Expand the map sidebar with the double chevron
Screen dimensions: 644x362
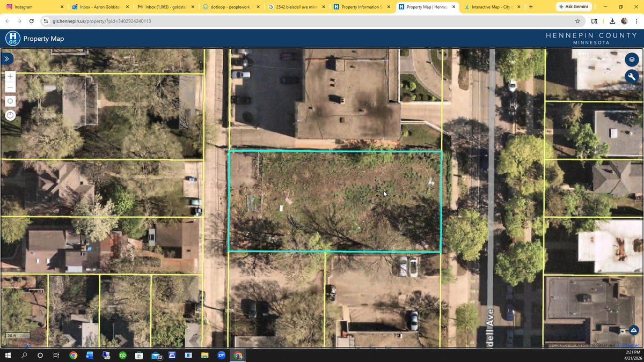tap(7, 58)
